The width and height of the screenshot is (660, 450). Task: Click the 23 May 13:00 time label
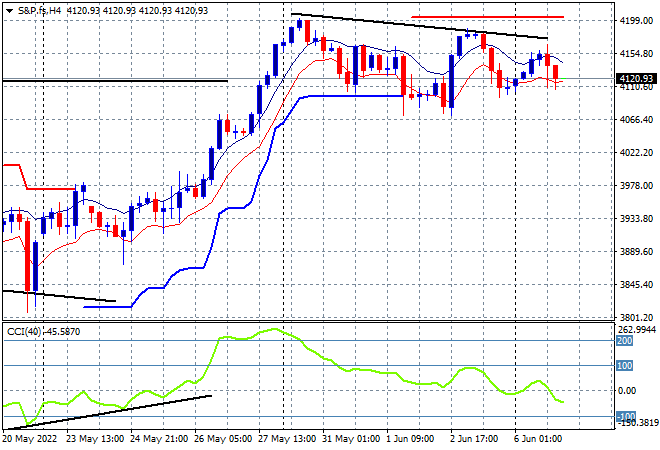coord(95,439)
